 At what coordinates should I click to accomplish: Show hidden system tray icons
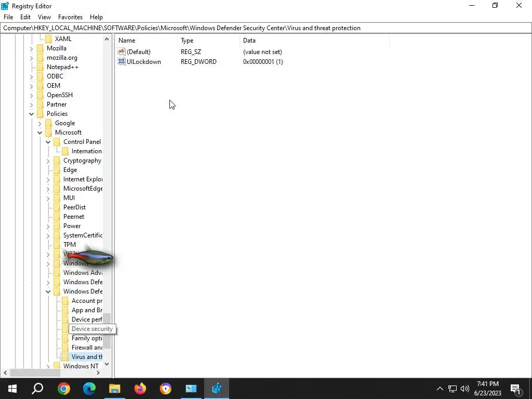click(440, 389)
